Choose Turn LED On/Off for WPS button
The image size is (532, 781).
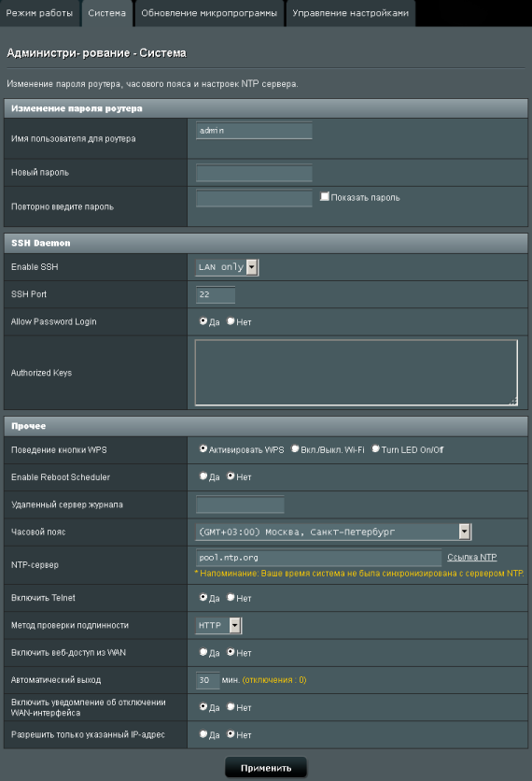[376, 448]
